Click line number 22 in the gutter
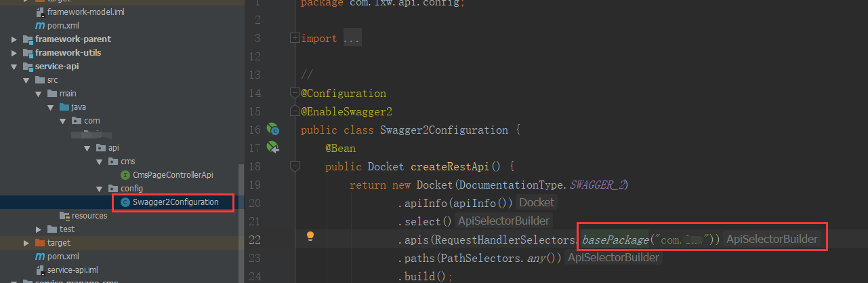Image resolution: width=868 pixels, height=283 pixels. [x=255, y=240]
